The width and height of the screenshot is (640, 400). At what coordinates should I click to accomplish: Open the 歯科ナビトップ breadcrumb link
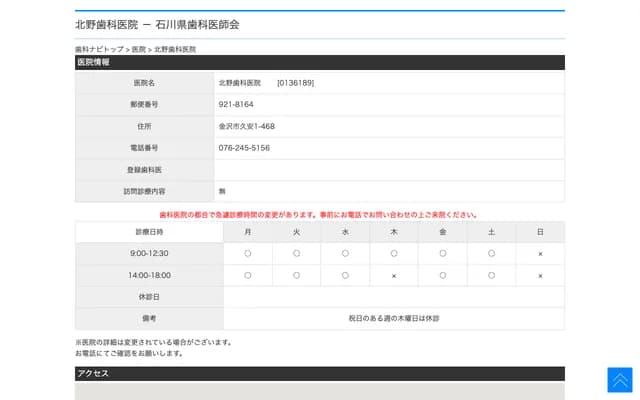[x=99, y=49]
